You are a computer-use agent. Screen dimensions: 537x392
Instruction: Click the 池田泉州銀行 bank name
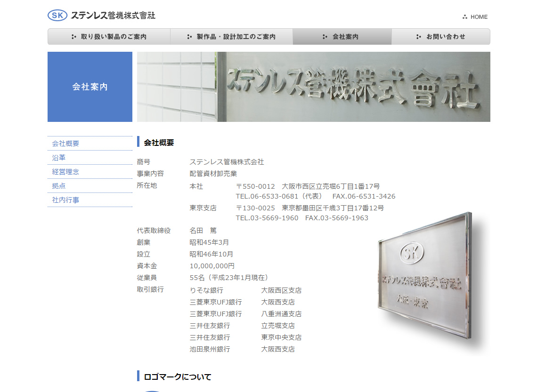point(210,349)
